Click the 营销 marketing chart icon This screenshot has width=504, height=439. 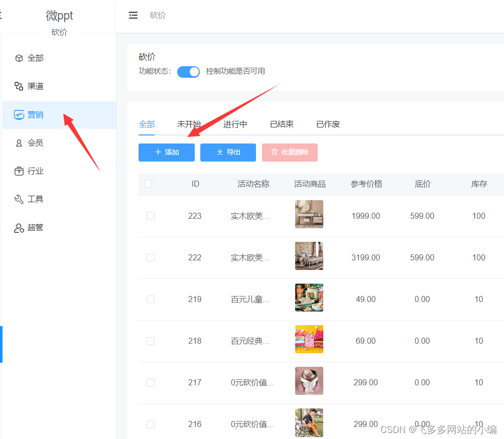pos(19,115)
